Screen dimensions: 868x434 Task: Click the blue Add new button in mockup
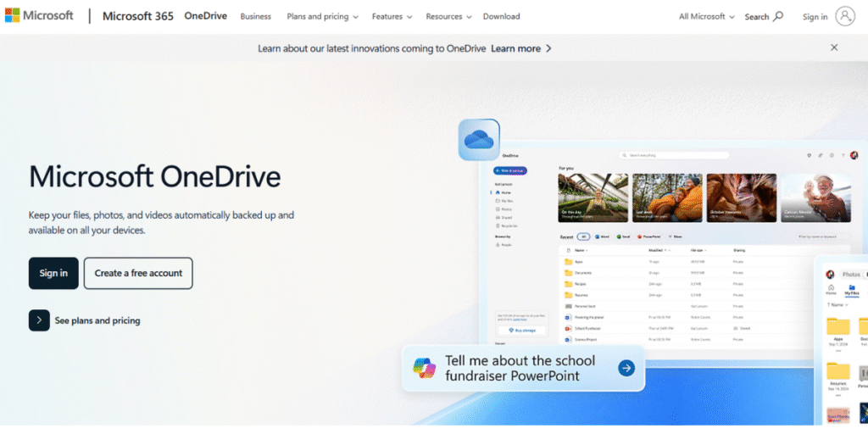pyautogui.click(x=510, y=170)
